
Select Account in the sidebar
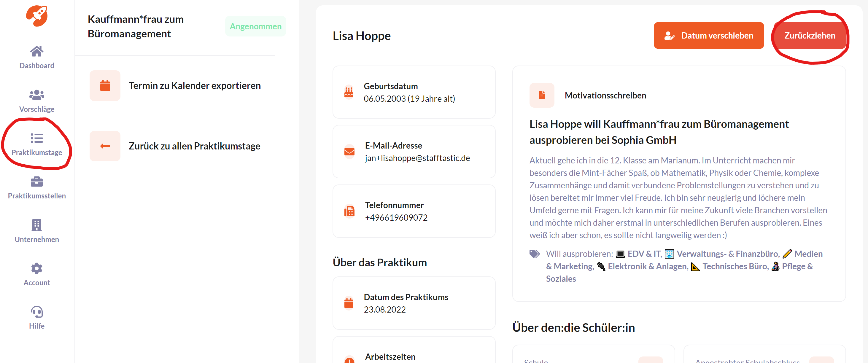37,283
